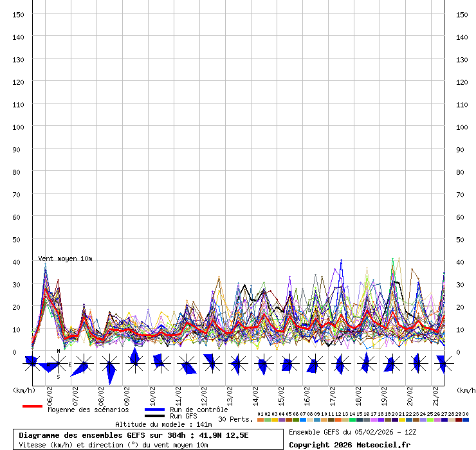Viewport: 476px width, 450px height.
Task: Click the Copyright 2026 Meteociel.fr text
Action: coord(349,444)
